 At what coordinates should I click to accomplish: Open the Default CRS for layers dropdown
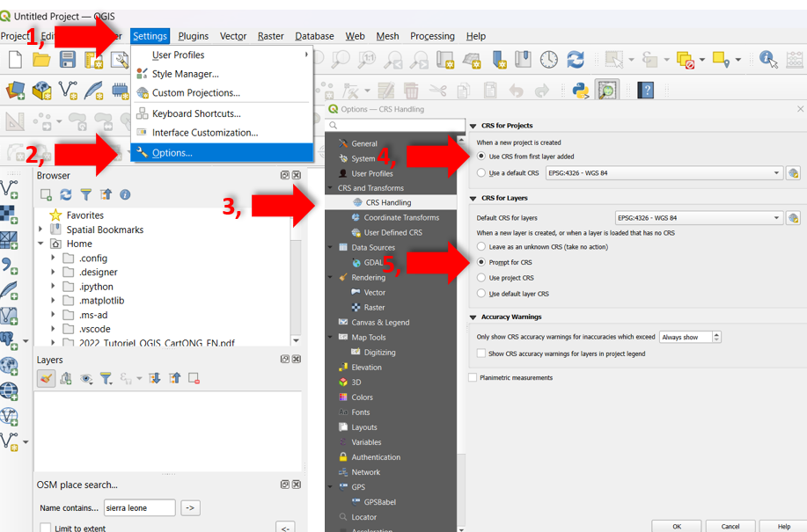coord(699,218)
